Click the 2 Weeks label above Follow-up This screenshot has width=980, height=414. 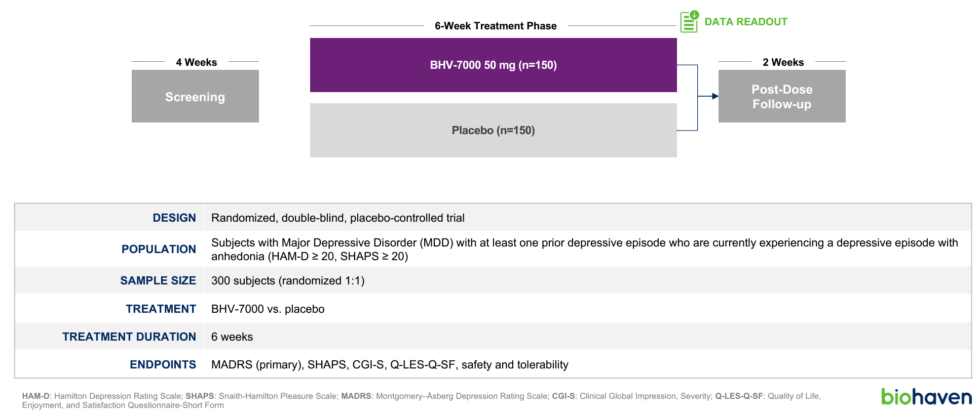point(783,62)
